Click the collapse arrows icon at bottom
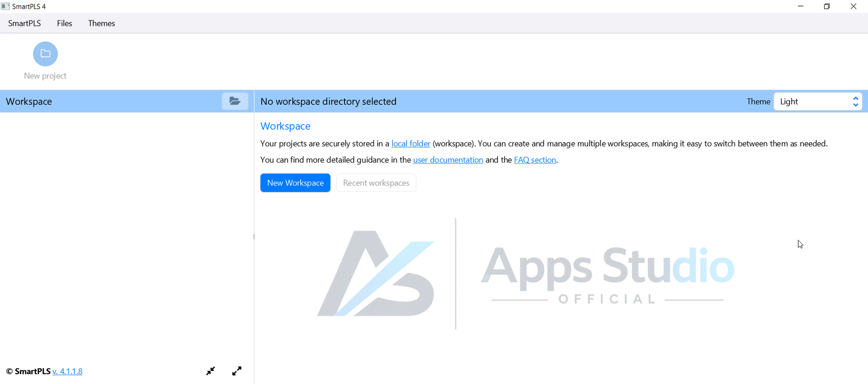The width and height of the screenshot is (868, 384). [x=210, y=371]
